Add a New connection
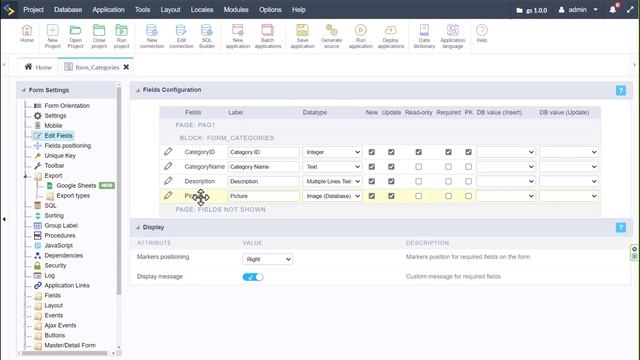This screenshot has height=360, width=640. 152,36
